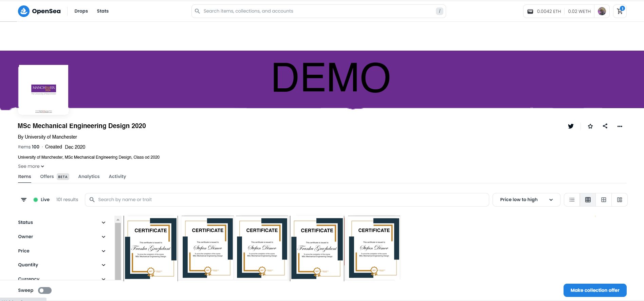Add collection to watchlist star
The width and height of the screenshot is (644, 301).
pos(590,126)
